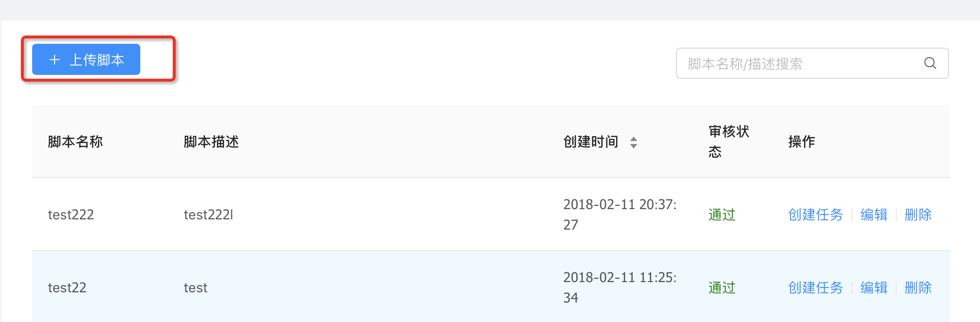Screen dimensions: 980x322
Task: Click the search magnifier icon
Action: 930,63
